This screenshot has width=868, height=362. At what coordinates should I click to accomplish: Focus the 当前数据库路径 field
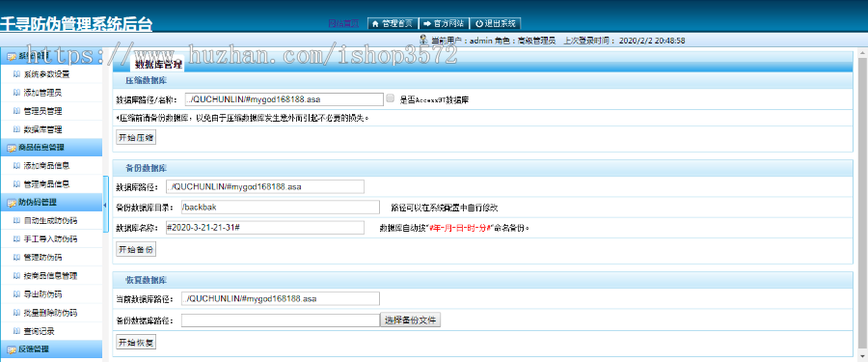280,299
